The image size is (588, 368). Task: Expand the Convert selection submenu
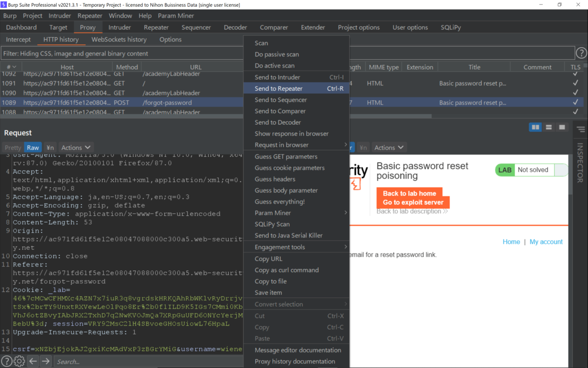tap(296, 304)
